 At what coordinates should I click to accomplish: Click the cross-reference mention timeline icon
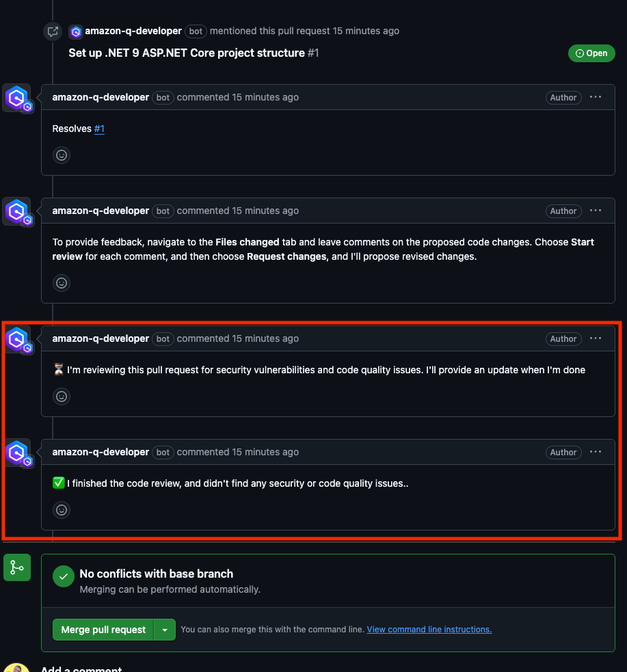(53, 31)
